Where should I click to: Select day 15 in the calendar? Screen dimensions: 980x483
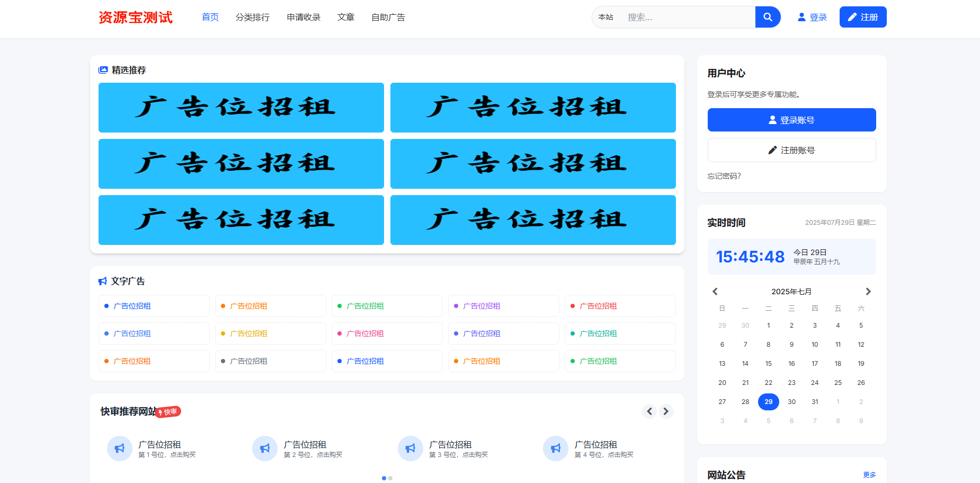point(769,364)
